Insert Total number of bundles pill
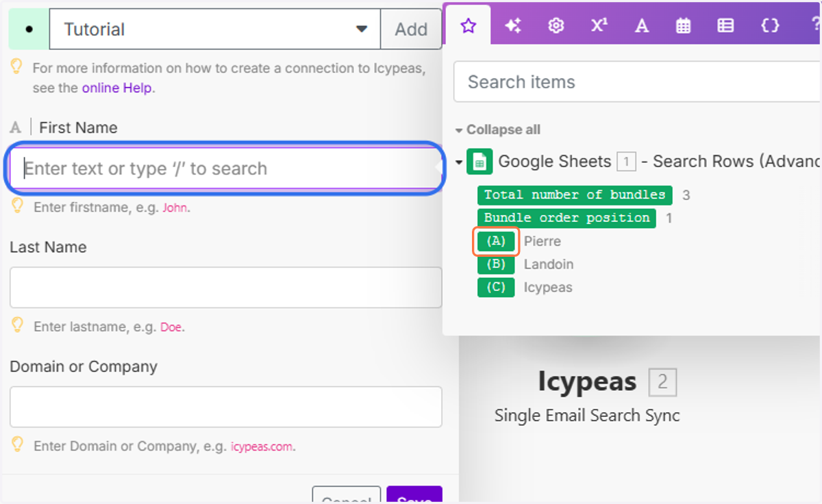 pos(575,195)
